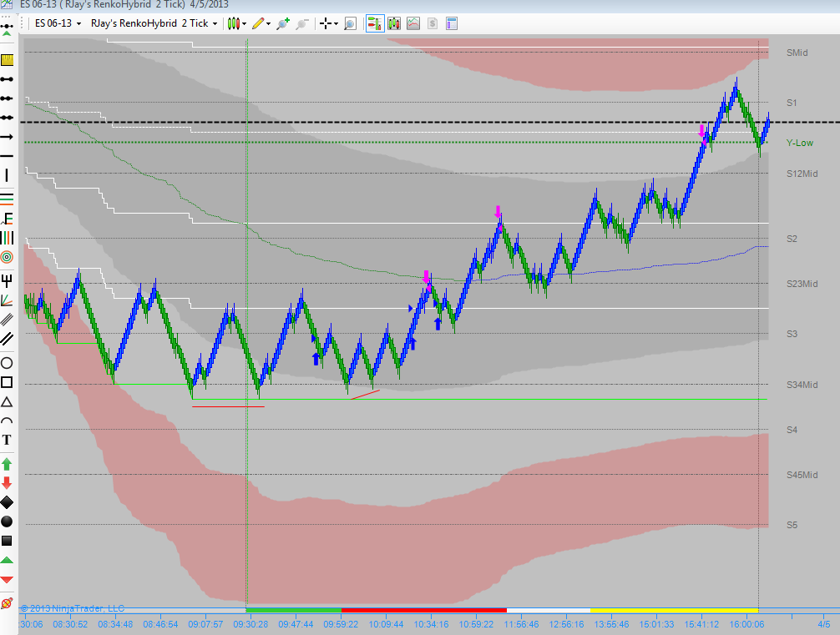Select the Rectangle drawing tool
The image size is (840, 635).
[7, 382]
